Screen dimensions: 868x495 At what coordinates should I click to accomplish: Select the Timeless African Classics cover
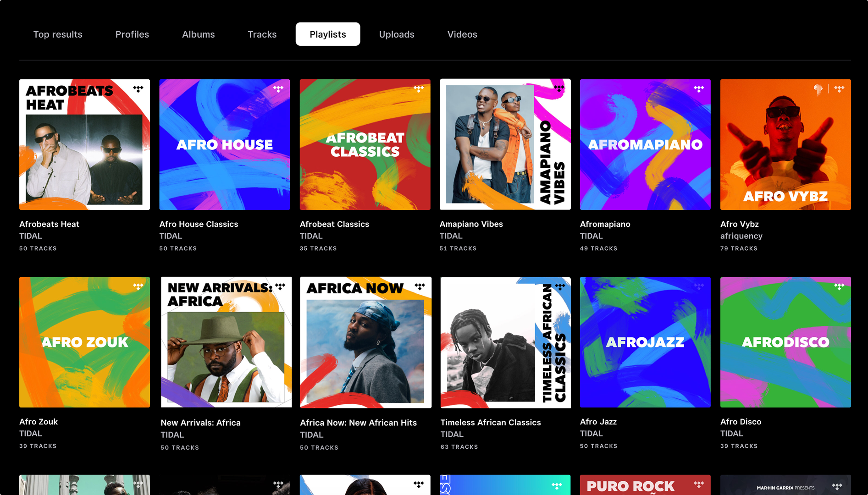pyautogui.click(x=506, y=342)
